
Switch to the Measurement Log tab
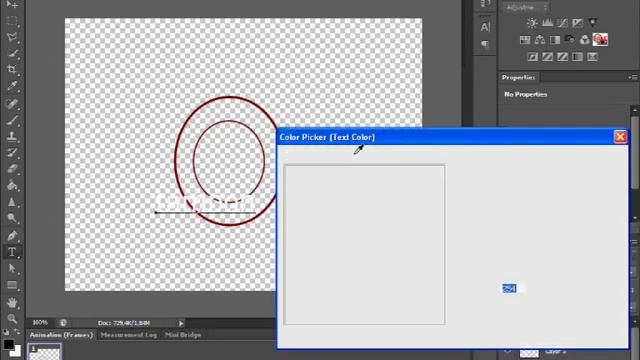pos(129,335)
